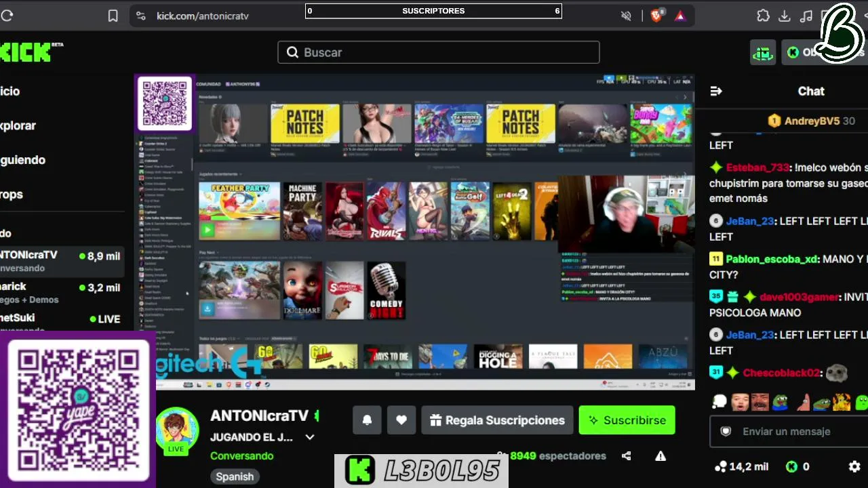Pick the fire elmo emote
The width and height of the screenshot is (868, 488).
click(842, 402)
